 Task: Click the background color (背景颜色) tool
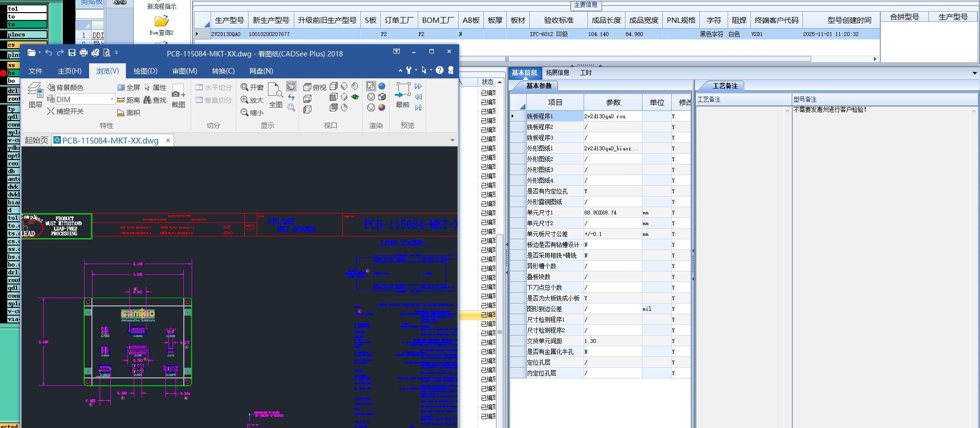(65, 88)
